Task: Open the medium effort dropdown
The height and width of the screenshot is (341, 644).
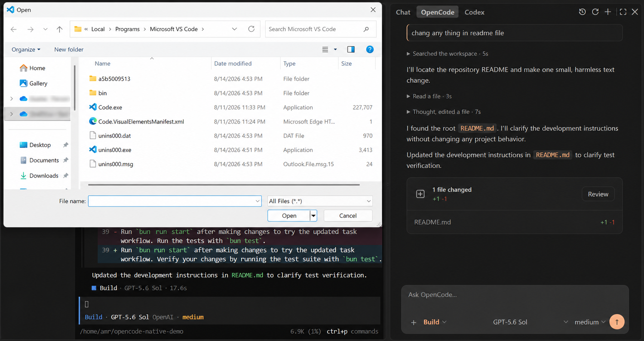Action: coord(590,322)
